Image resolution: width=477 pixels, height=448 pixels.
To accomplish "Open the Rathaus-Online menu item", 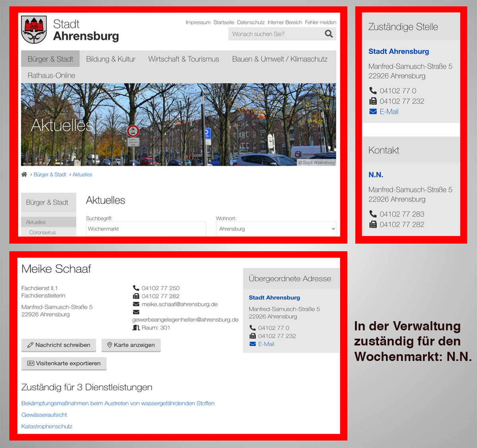I will pyautogui.click(x=51, y=75).
